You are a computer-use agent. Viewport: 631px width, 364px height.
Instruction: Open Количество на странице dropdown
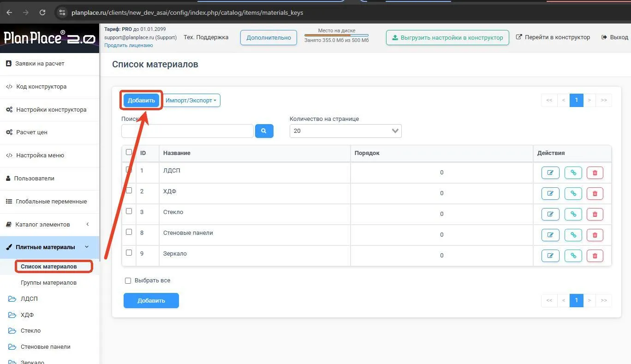tap(345, 131)
